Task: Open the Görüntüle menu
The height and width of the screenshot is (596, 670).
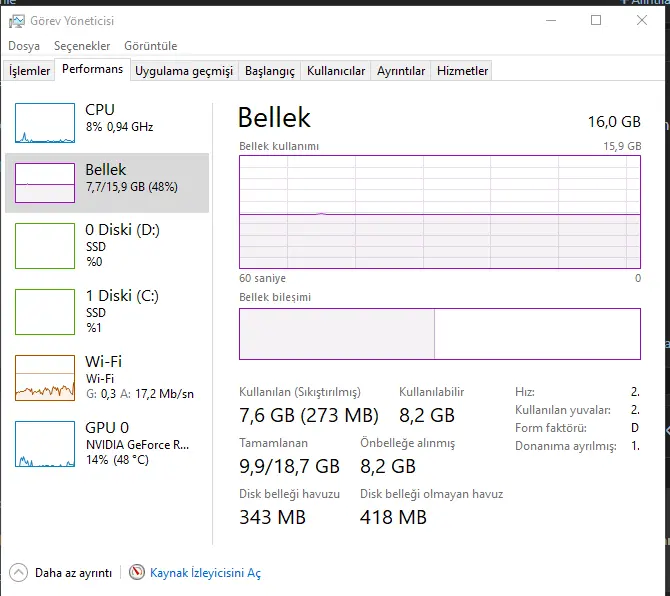Action: 150,46
